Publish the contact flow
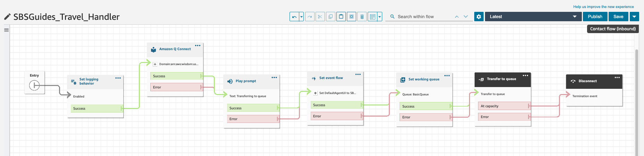This screenshot has height=156, width=644. [x=595, y=17]
